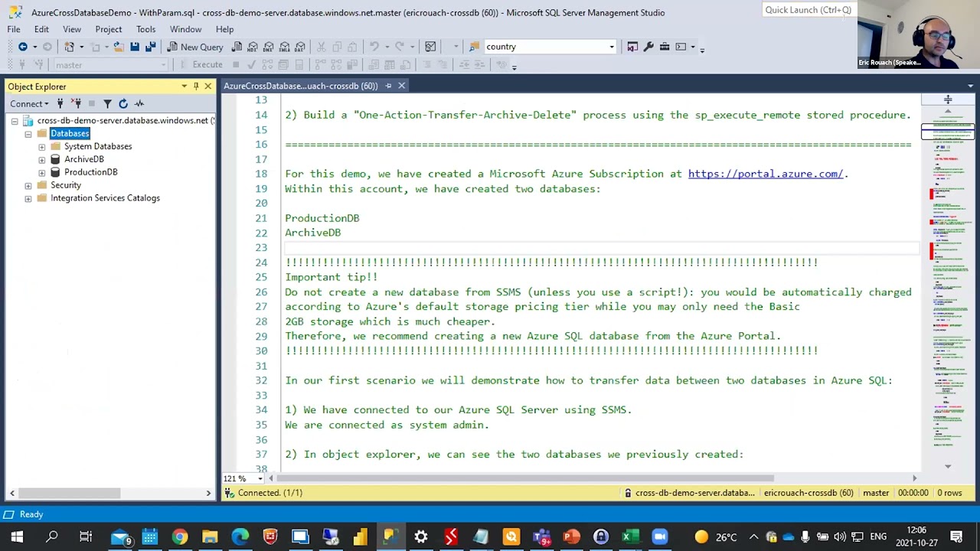Click the MDX query icon
Image resolution: width=980 pixels, height=551 pixels.
pyautogui.click(x=253, y=47)
